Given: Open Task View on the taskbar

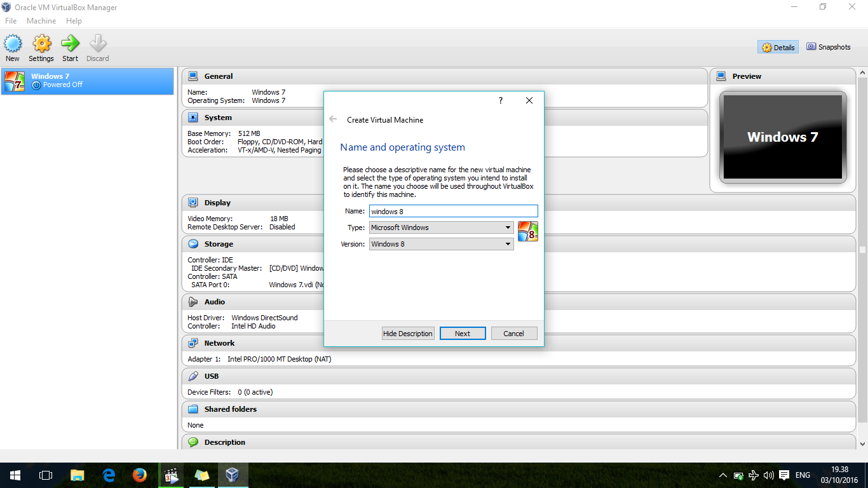Looking at the screenshot, I should pos(46,475).
